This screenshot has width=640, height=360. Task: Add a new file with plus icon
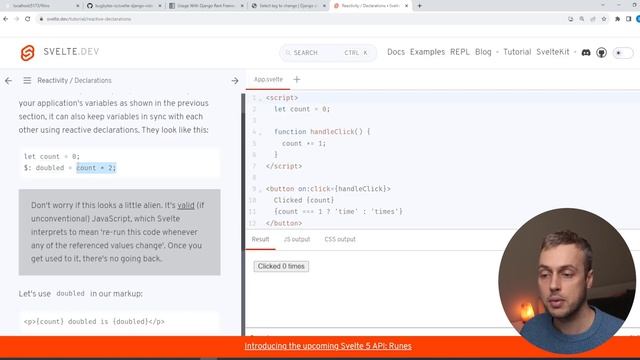pyautogui.click(x=297, y=80)
